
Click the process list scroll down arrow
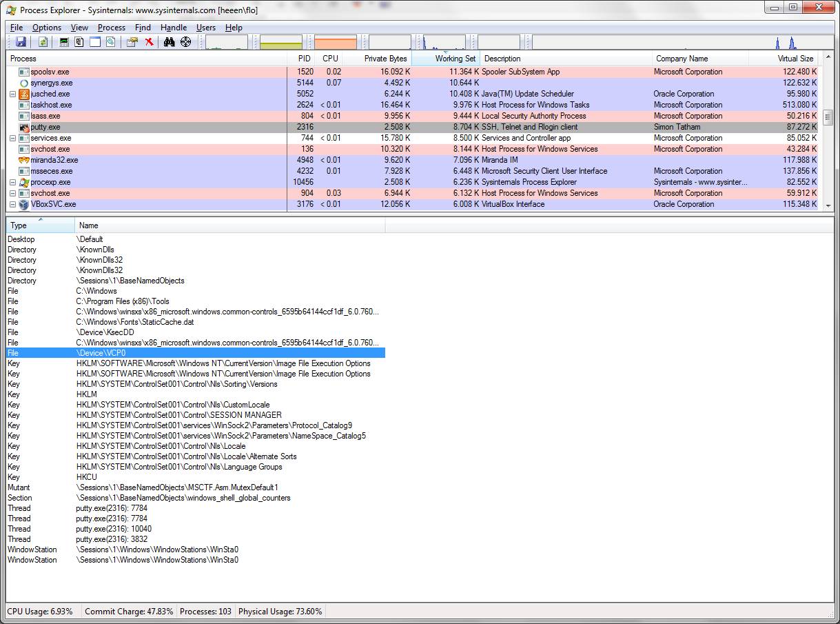click(x=828, y=205)
